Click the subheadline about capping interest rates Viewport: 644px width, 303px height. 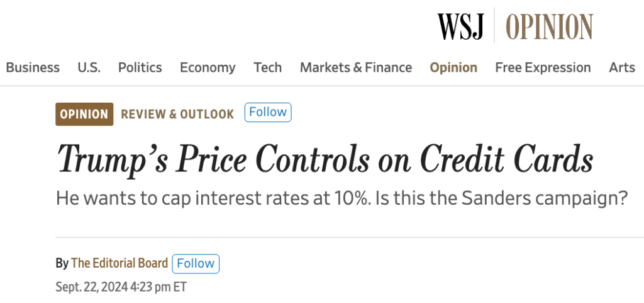[342, 198]
